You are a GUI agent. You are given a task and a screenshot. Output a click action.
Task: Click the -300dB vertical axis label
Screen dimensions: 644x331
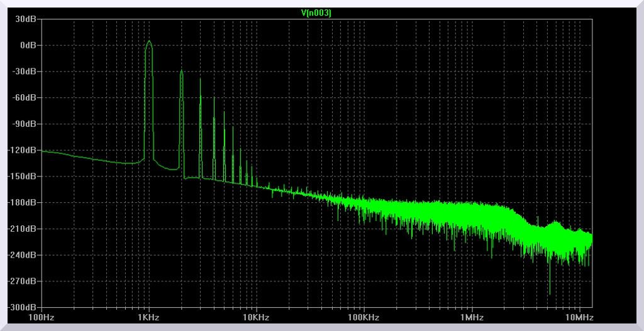coord(25,307)
